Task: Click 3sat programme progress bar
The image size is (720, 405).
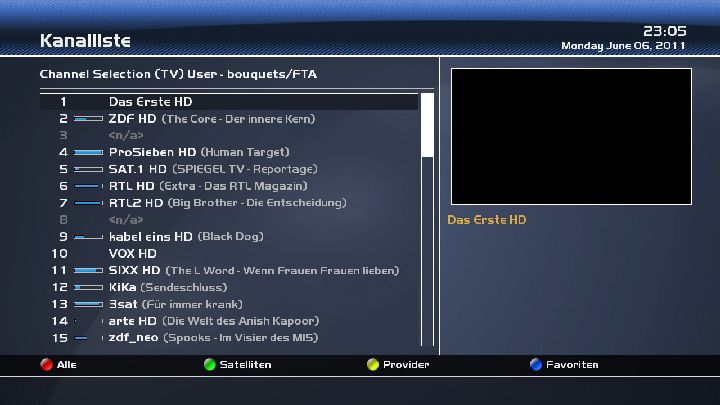Action: click(x=89, y=304)
